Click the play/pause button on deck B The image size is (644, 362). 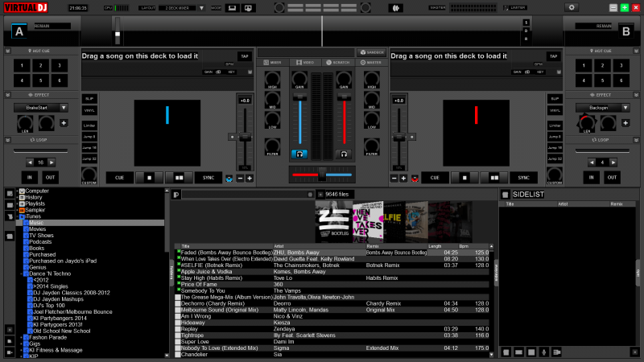(494, 178)
